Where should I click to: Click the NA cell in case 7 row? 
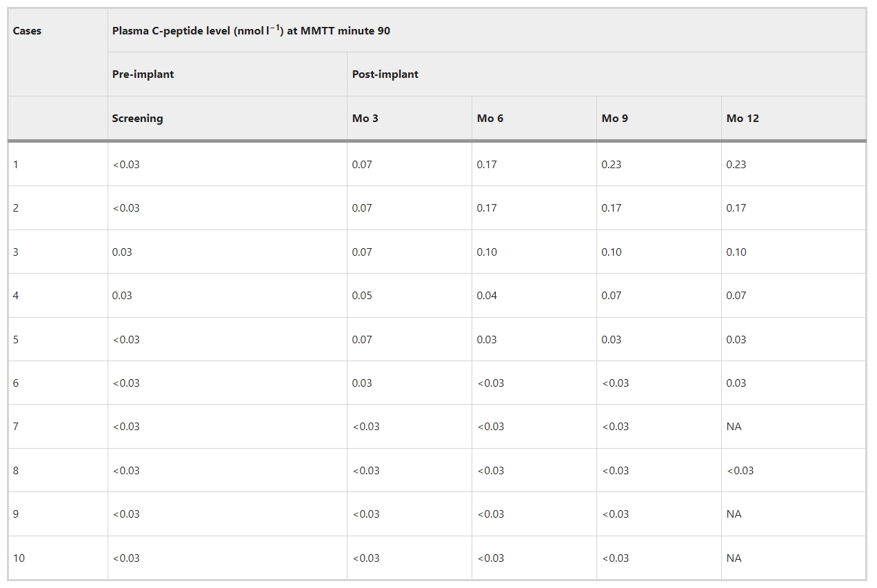[x=734, y=427]
